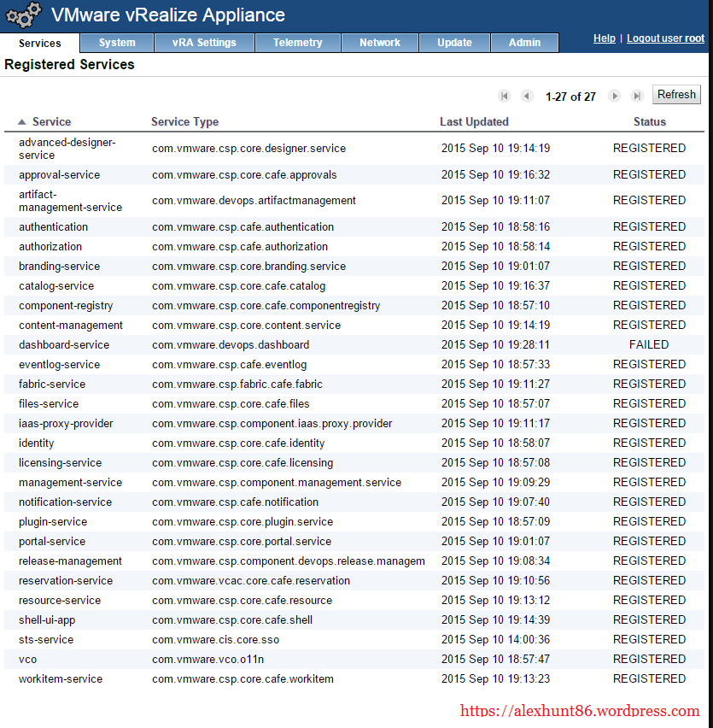
Task: Click com.vmware.vcac.core.cafe.reservation service type
Action: 251,581
